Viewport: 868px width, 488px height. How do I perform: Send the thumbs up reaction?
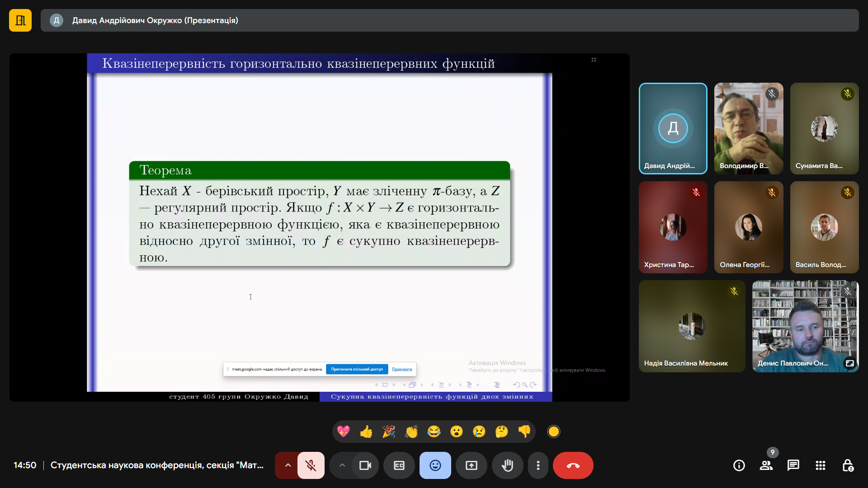366,432
